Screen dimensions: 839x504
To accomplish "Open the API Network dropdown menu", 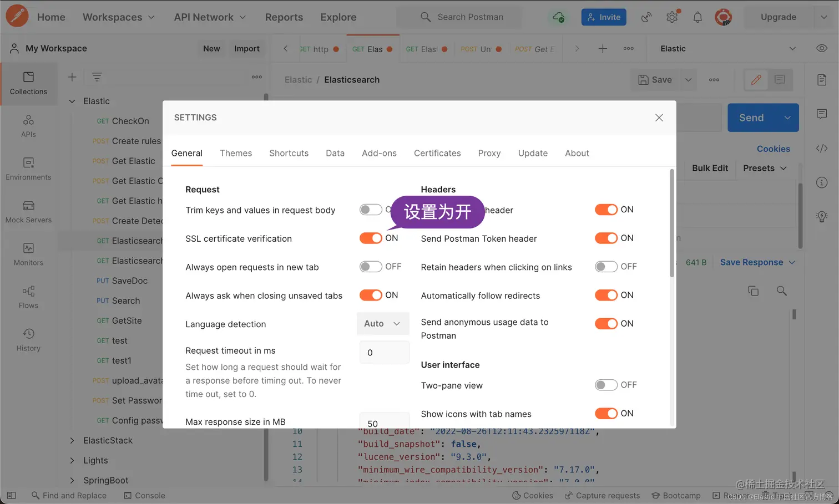I will pyautogui.click(x=210, y=17).
